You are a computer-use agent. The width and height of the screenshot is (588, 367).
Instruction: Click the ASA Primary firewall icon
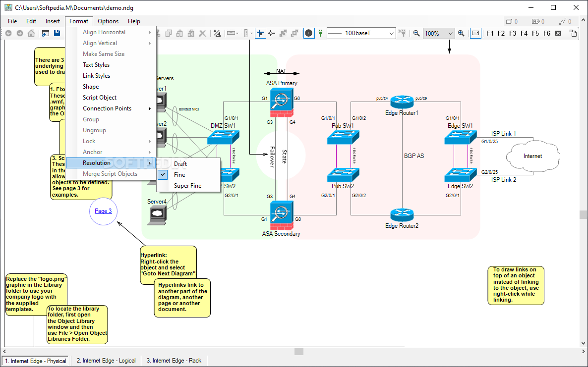[x=282, y=103]
